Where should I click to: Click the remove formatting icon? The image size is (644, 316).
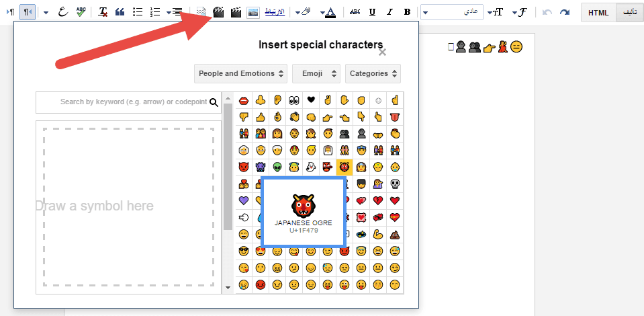coord(103,12)
